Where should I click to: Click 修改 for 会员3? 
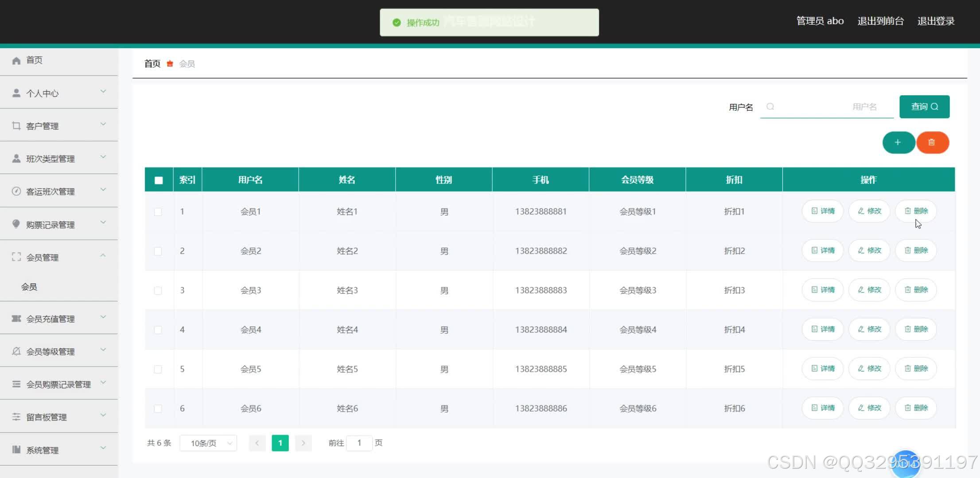click(x=869, y=290)
